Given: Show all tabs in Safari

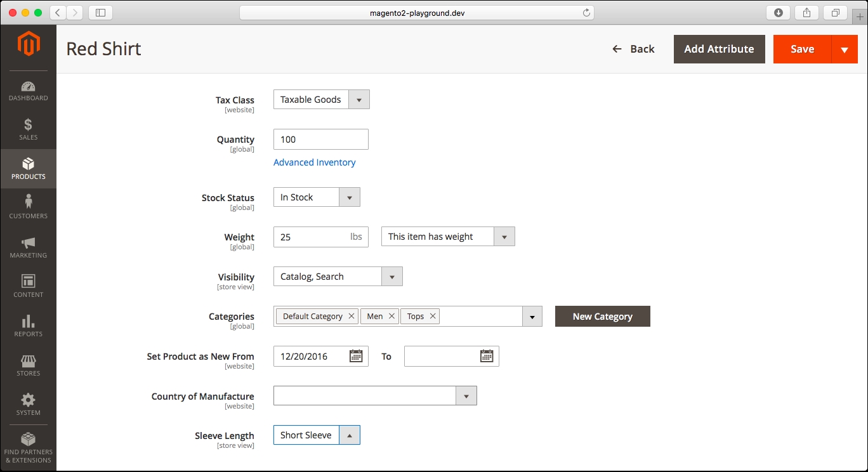Looking at the screenshot, I should [835, 13].
